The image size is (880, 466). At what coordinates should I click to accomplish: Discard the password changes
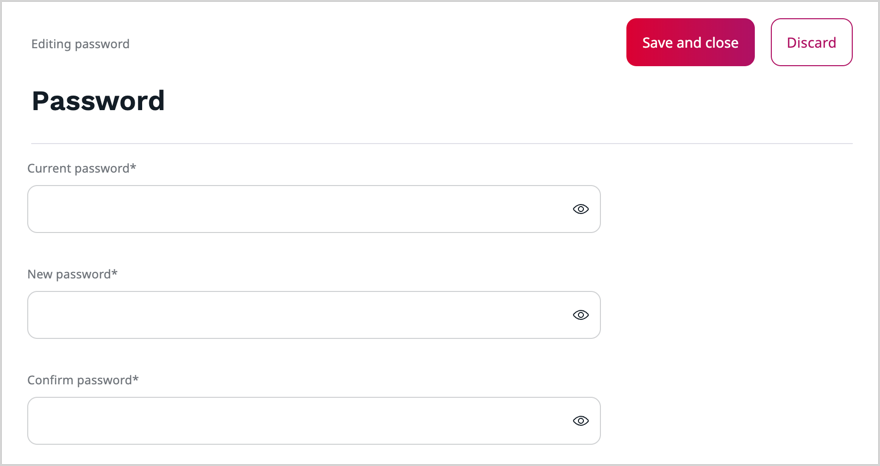pyautogui.click(x=811, y=43)
